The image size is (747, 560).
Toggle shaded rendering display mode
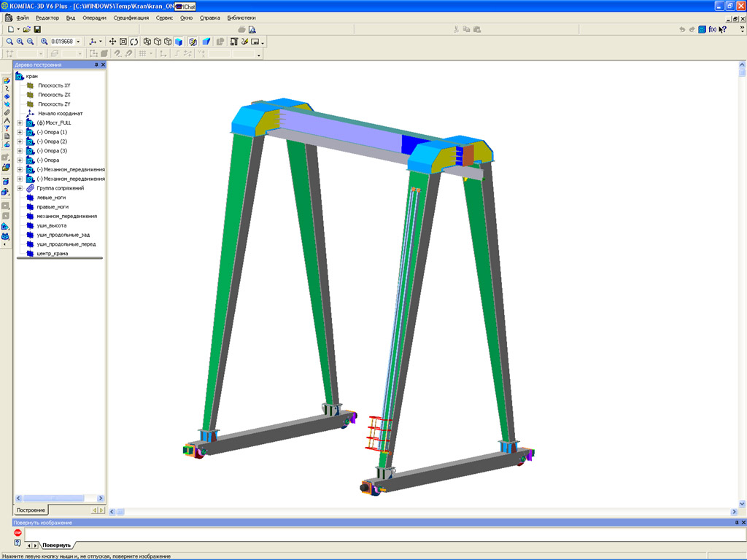(179, 42)
